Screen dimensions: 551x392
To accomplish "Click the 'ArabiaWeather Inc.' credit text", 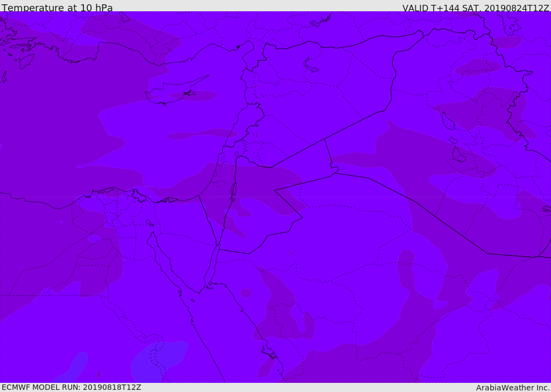I will 513,388.
